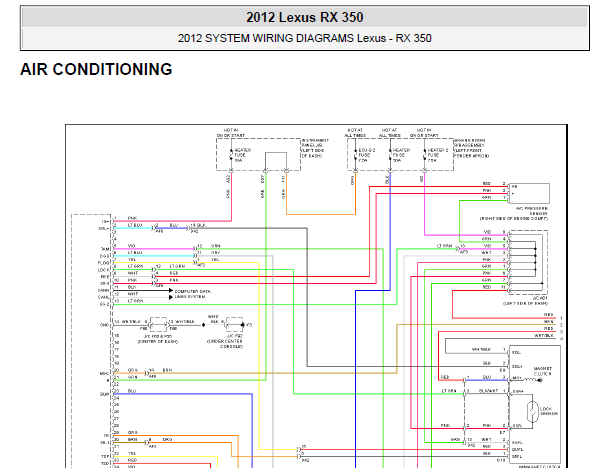This screenshot has height=468, width=601.
Task: Click the A/C pressure sensor connector box
Action: point(529,194)
